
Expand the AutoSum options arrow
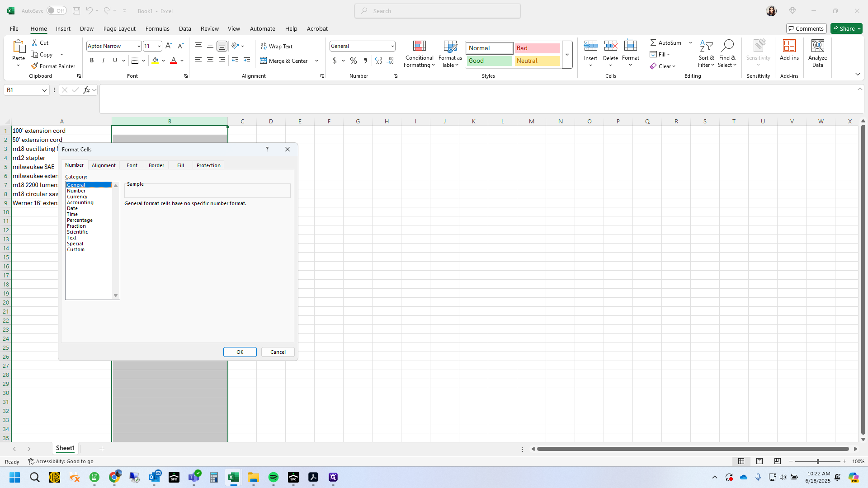point(690,42)
